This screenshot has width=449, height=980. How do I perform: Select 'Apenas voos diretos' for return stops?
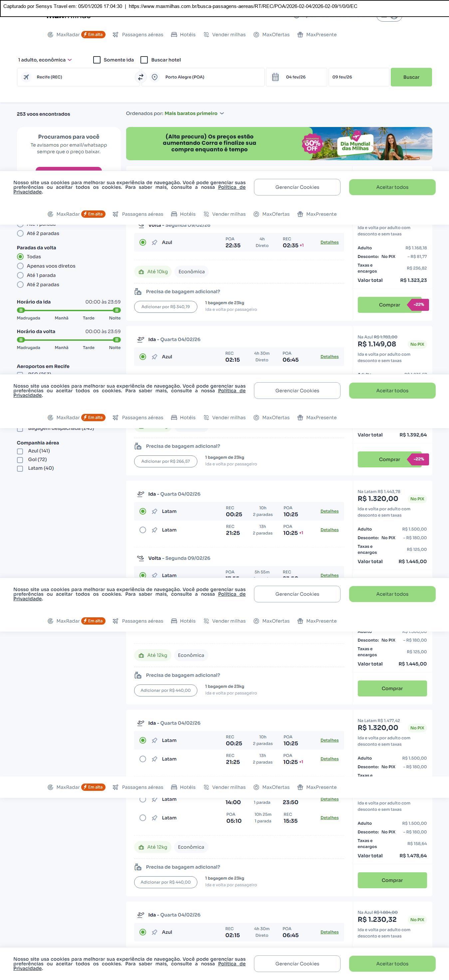[21, 266]
